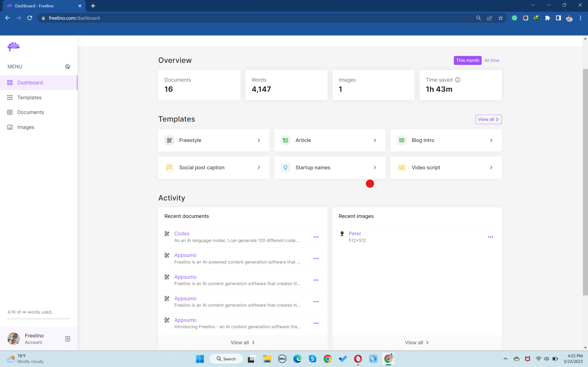
Task: Click the Freestyle template pencil icon
Action: 169,140
